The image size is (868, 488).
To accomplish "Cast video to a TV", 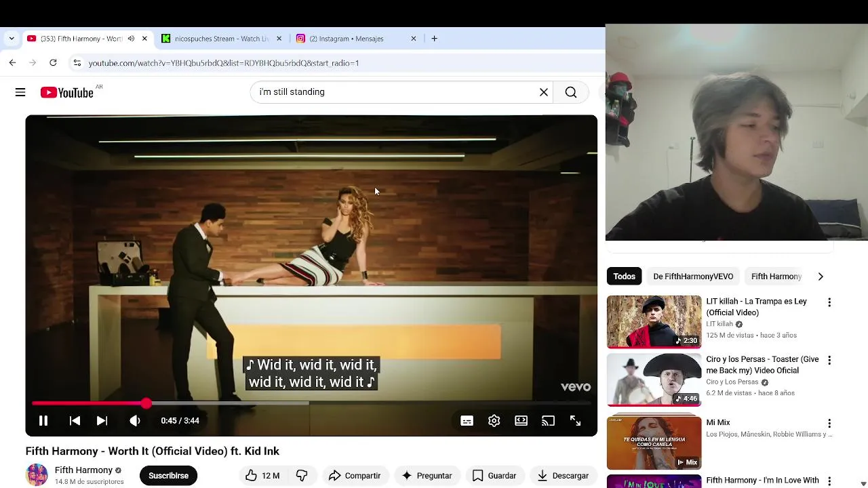I will (x=548, y=421).
